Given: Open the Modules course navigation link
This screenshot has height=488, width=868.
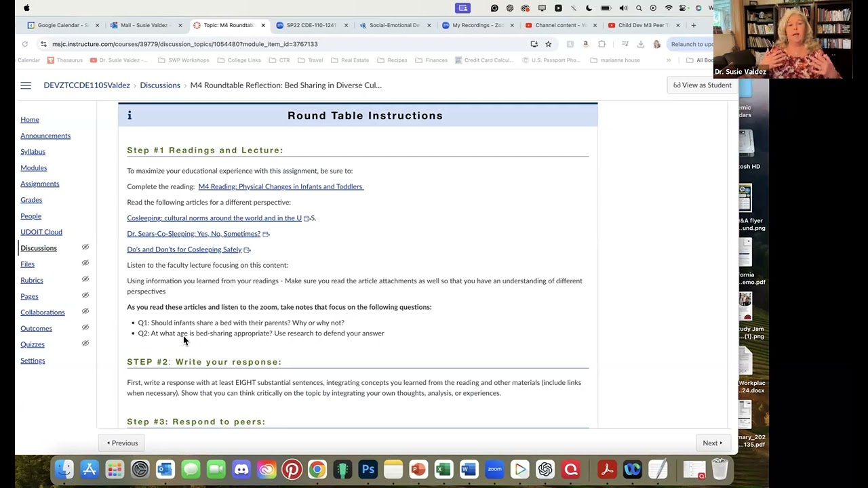Looking at the screenshot, I should [x=33, y=167].
